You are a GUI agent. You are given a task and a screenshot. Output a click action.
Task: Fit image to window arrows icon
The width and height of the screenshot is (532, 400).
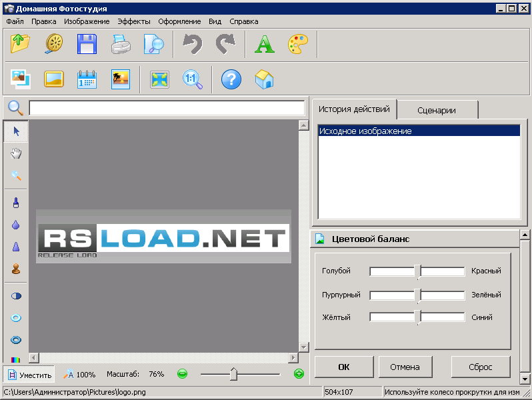pos(159,79)
